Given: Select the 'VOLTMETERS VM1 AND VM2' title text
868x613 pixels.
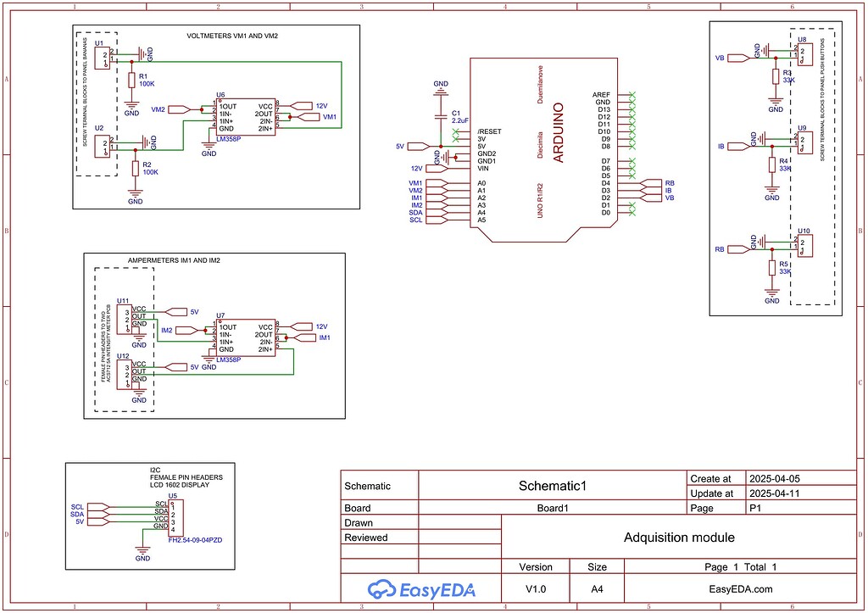Looking at the screenshot, I should [x=232, y=36].
